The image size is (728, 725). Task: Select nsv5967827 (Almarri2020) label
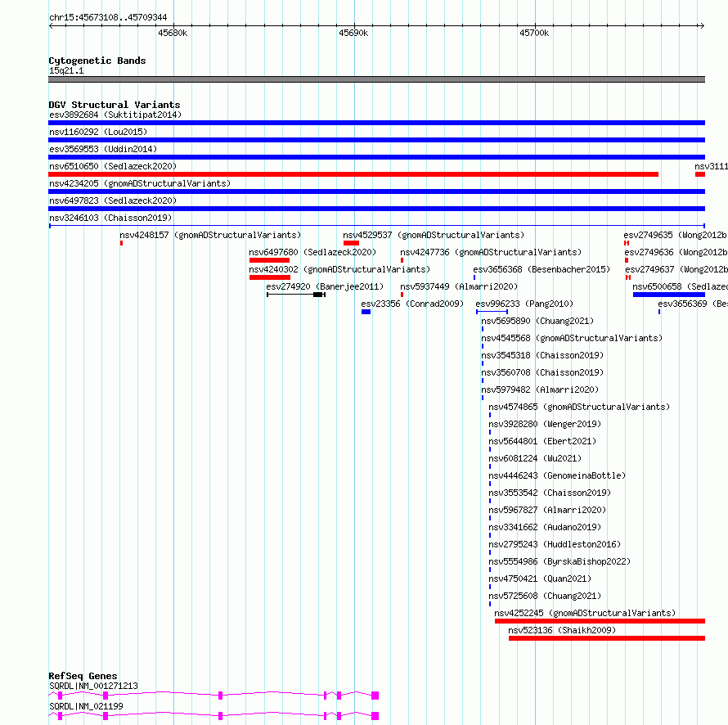coord(547,510)
